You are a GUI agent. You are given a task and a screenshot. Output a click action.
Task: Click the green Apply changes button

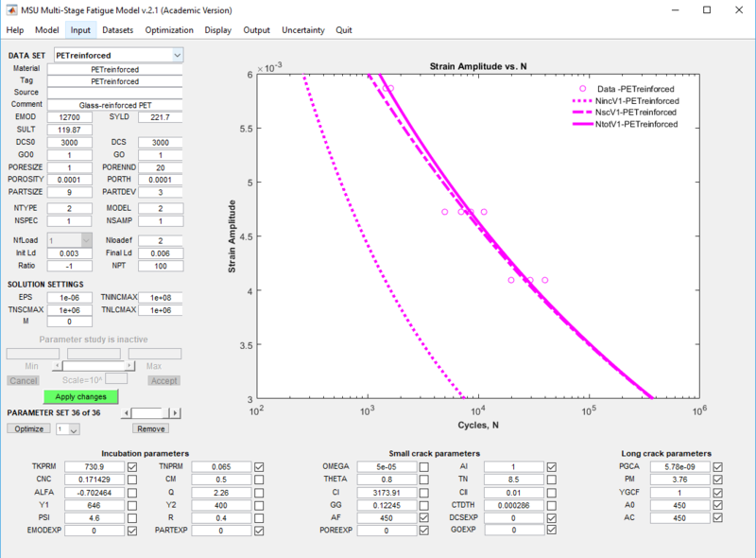80,396
